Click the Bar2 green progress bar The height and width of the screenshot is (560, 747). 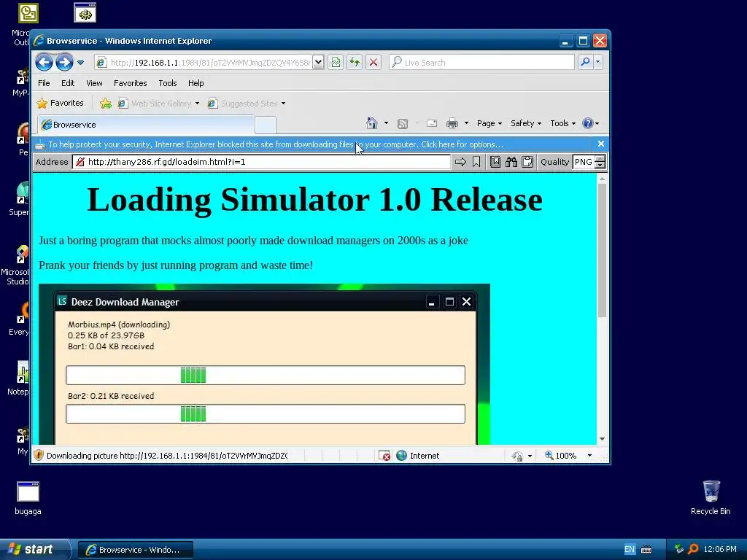[266, 414]
